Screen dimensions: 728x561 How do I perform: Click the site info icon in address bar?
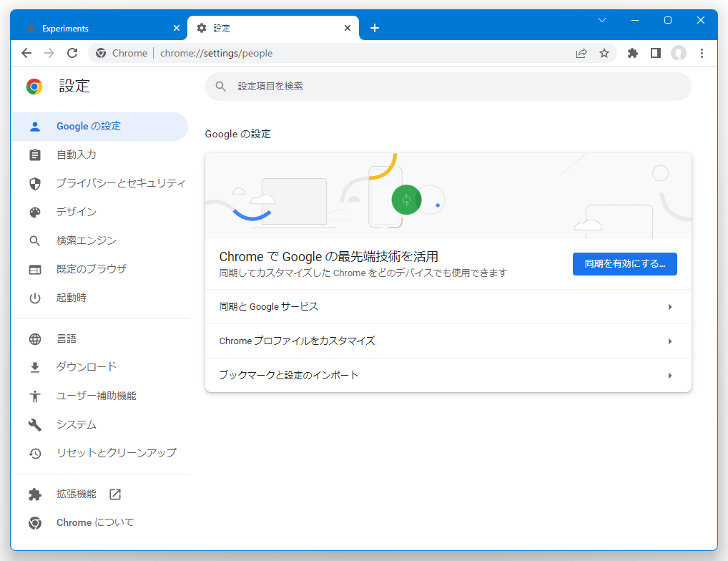click(x=101, y=54)
